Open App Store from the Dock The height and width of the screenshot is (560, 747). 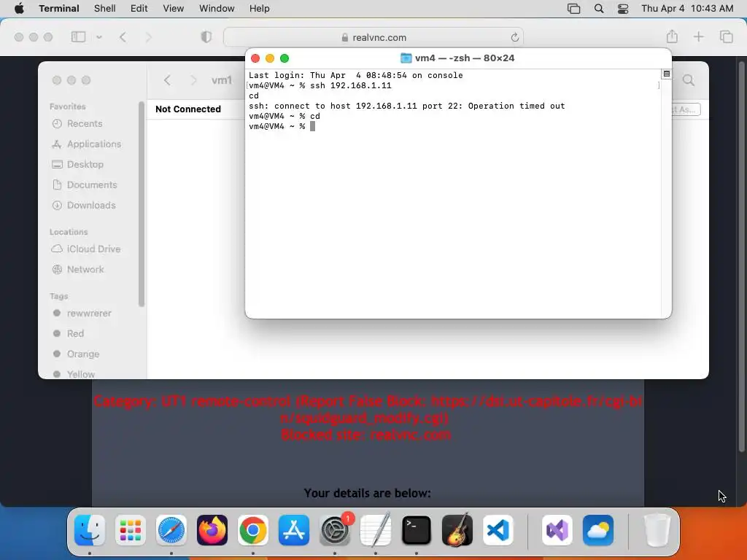tap(294, 530)
